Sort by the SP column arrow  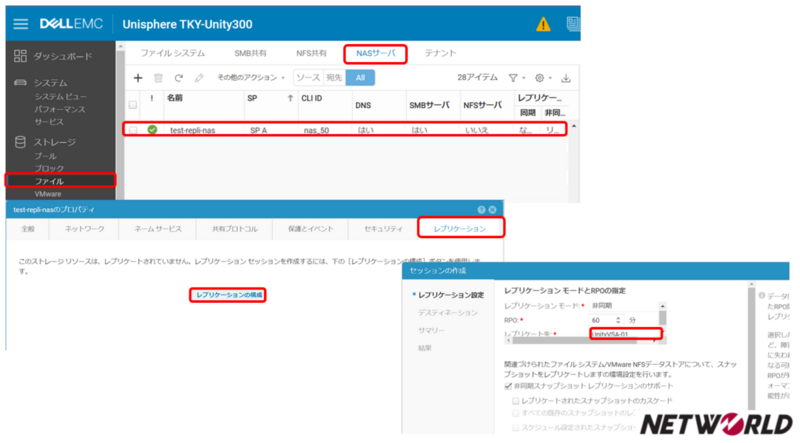290,98
